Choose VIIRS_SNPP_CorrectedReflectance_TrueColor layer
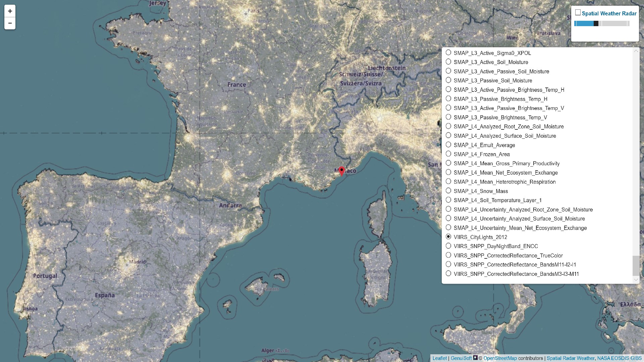644x362 pixels. [448, 255]
